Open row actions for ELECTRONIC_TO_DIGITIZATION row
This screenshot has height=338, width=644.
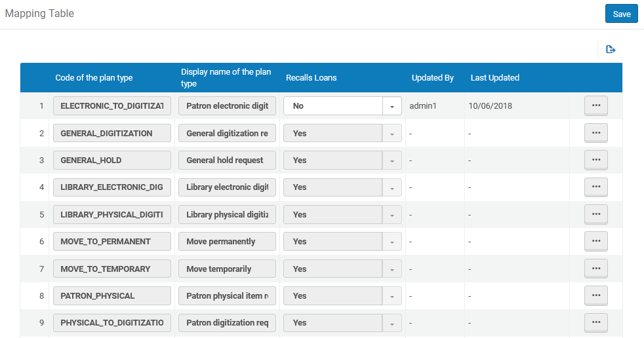point(595,105)
